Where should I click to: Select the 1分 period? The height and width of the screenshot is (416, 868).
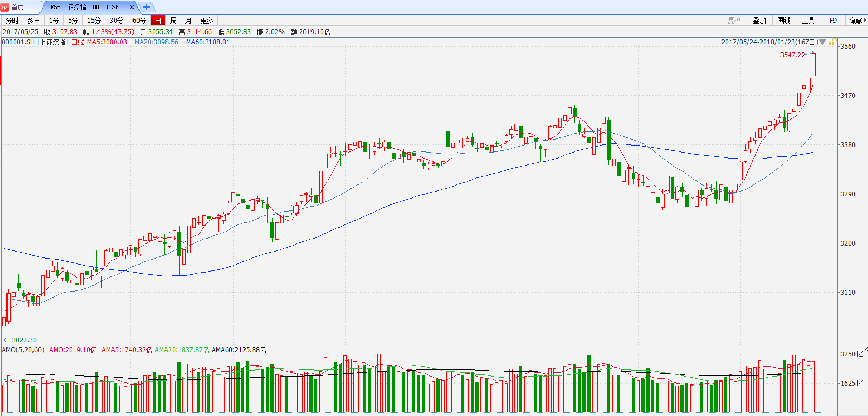pos(54,21)
